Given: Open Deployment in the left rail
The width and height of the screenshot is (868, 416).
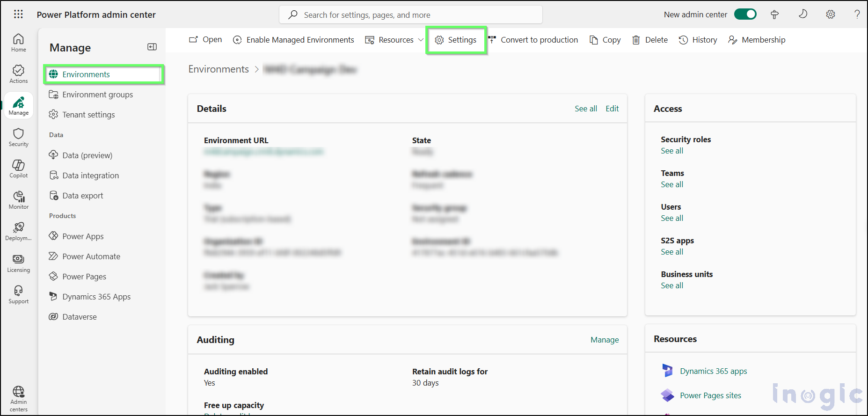Looking at the screenshot, I should click(19, 232).
